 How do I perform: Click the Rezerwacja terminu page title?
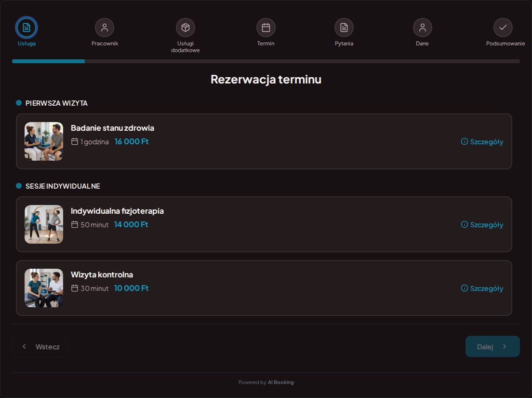point(266,80)
